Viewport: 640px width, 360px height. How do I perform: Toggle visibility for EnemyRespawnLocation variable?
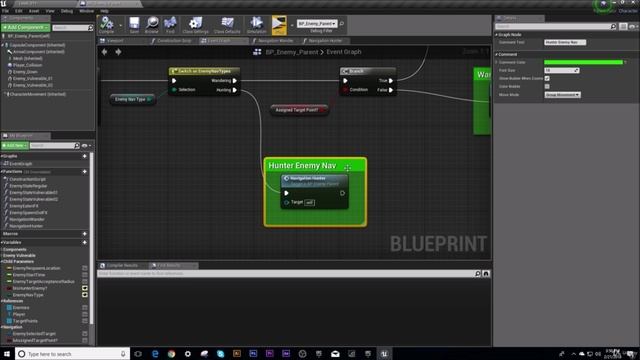85,268
